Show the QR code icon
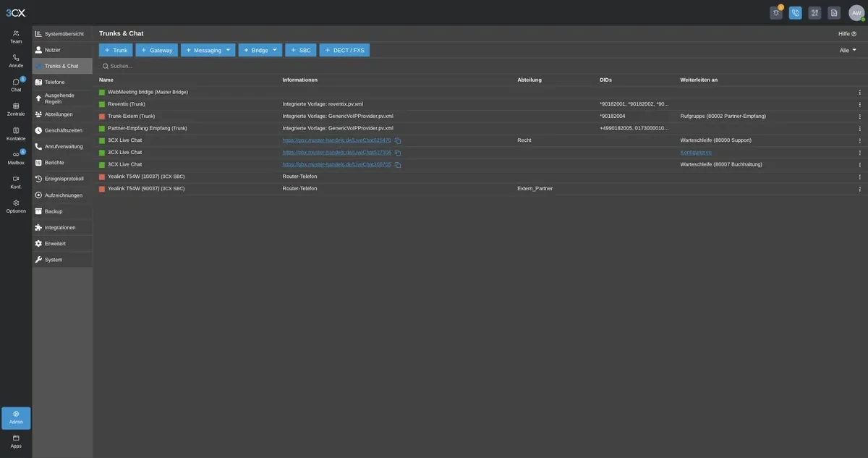Image resolution: width=868 pixels, height=458 pixels. (815, 13)
